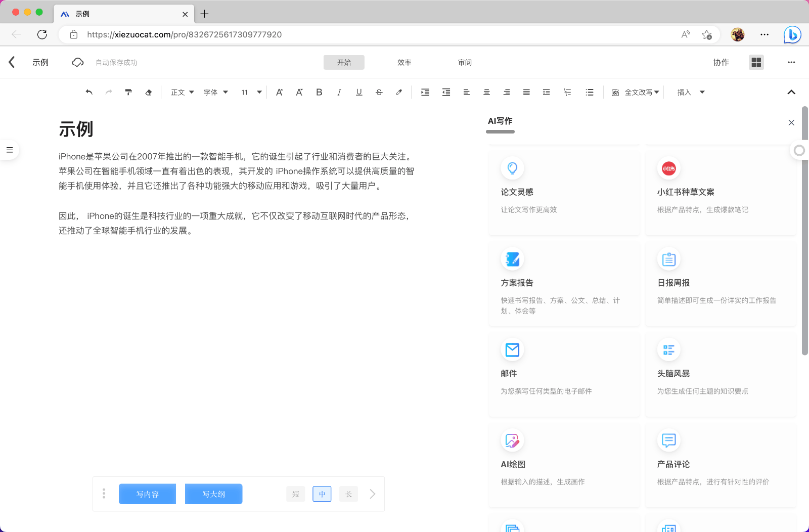Open the Bing sidebar icon
This screenshot has width=809, height=532.
pos(792,34)
